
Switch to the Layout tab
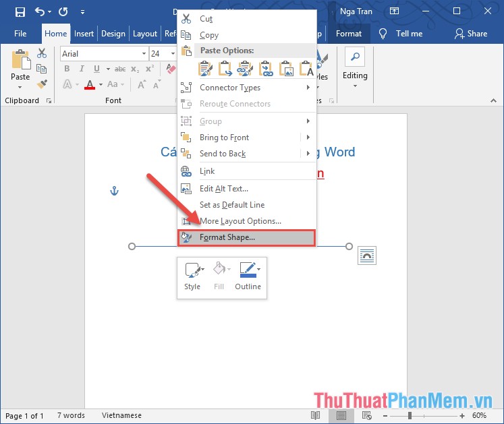(145, 34)
